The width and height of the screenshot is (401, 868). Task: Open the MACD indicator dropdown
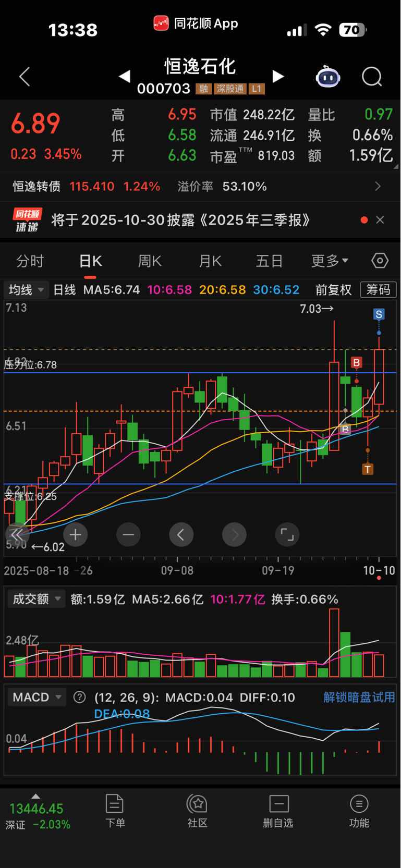click(37, 697)
